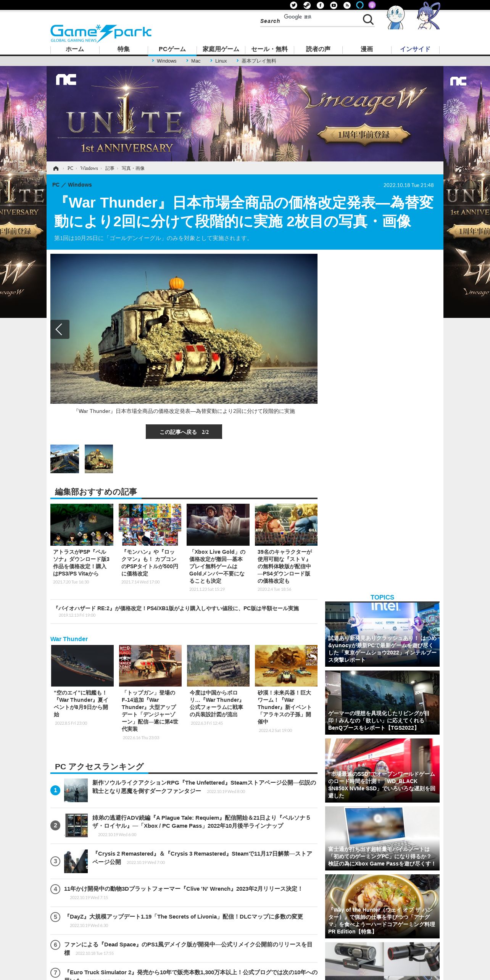
Task: Click the Game*Spark logo
Action: 101,34
